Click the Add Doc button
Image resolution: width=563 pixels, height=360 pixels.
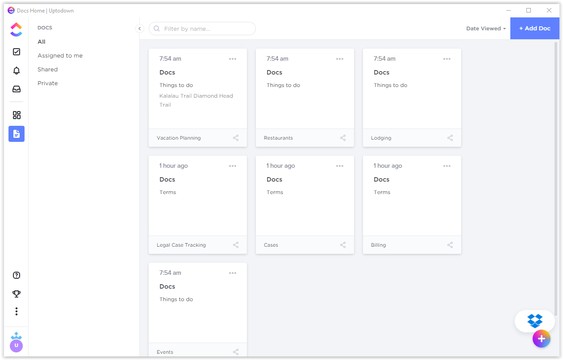pos(535,28)
